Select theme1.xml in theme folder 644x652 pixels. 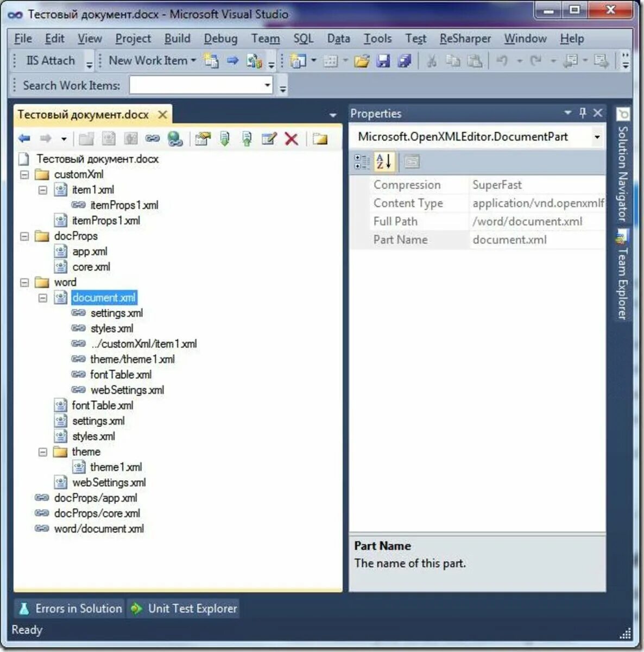[x=116, y=467]
